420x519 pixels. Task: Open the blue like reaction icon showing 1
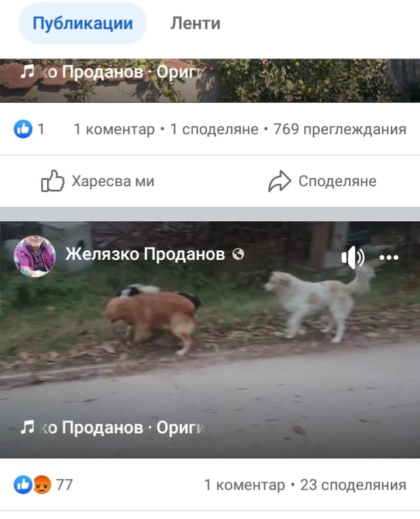point(23,129)
